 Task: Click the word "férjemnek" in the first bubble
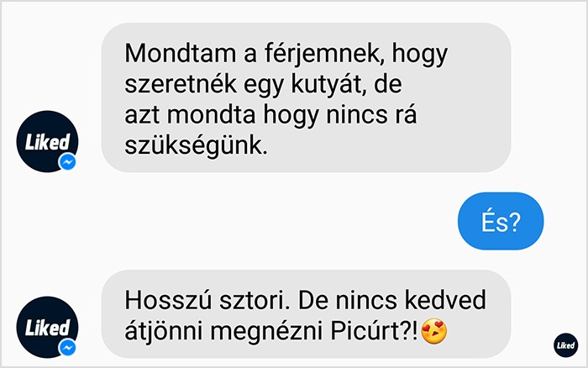click(324, 54)
